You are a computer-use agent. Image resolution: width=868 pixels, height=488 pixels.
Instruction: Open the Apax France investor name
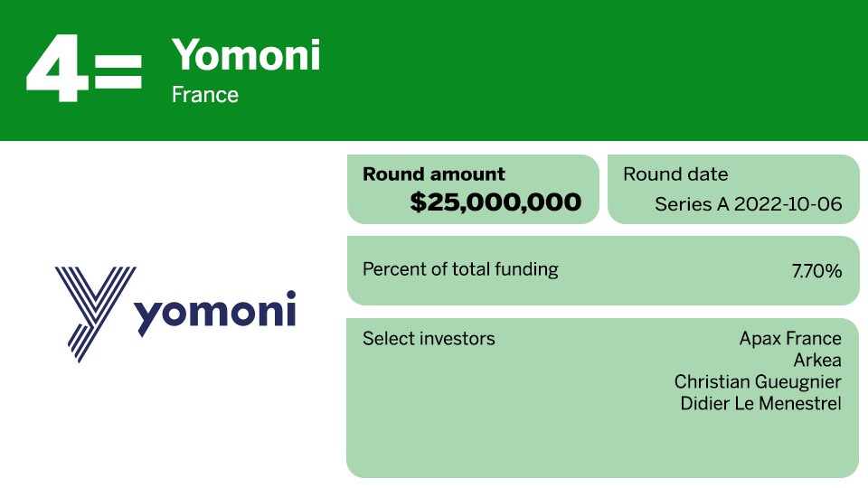(790, 339)
